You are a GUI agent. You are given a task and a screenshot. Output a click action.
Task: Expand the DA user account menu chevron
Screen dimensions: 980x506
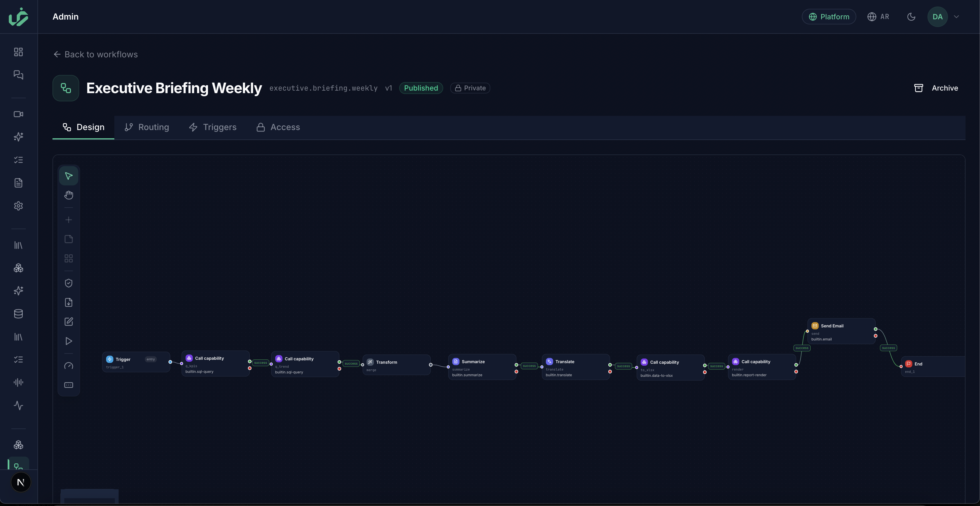(x=956, y=17)
